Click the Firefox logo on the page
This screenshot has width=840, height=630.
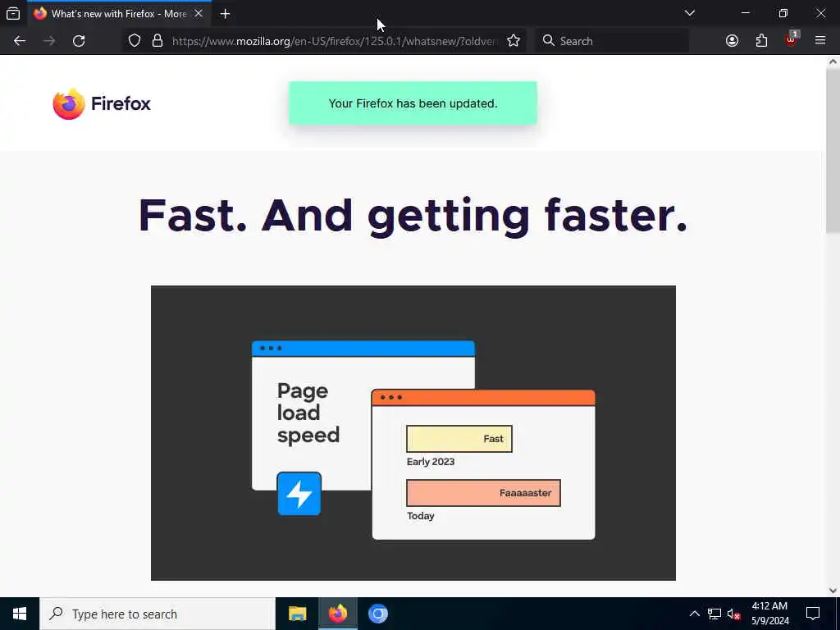point(102,103)
